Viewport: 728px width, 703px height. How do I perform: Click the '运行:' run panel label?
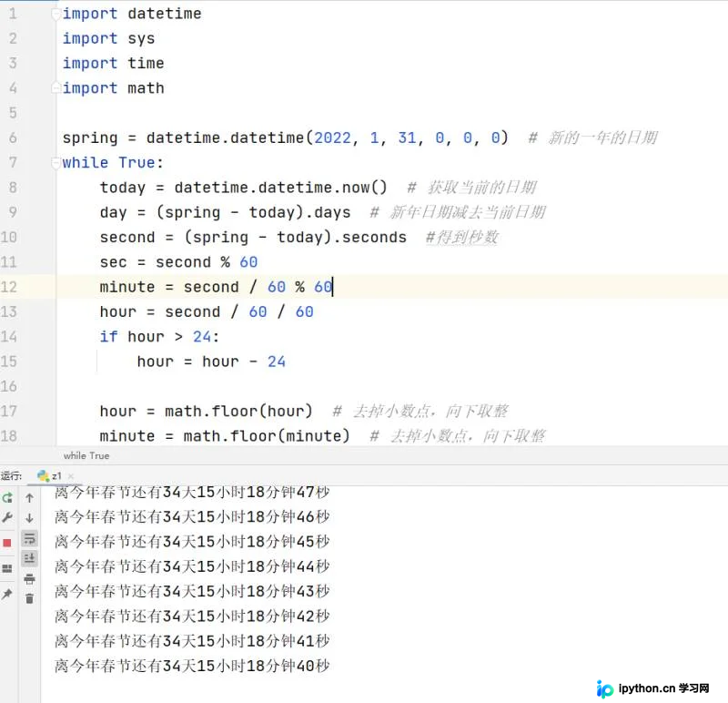coord(11,475)
